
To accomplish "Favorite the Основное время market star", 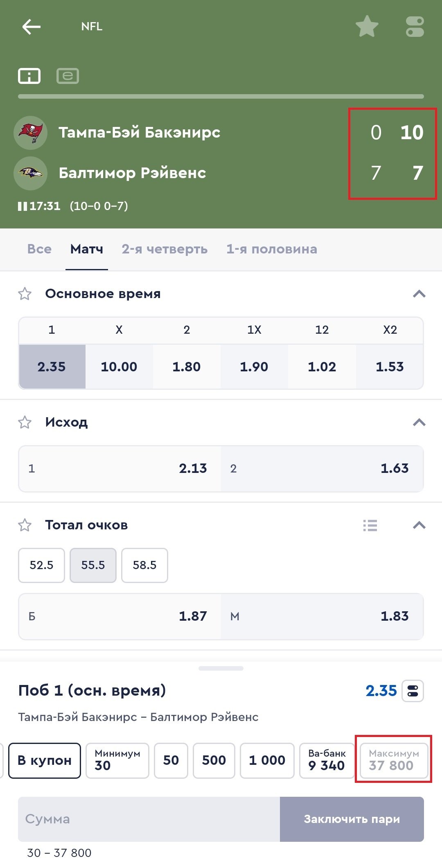I will click(x=25, y=294).
